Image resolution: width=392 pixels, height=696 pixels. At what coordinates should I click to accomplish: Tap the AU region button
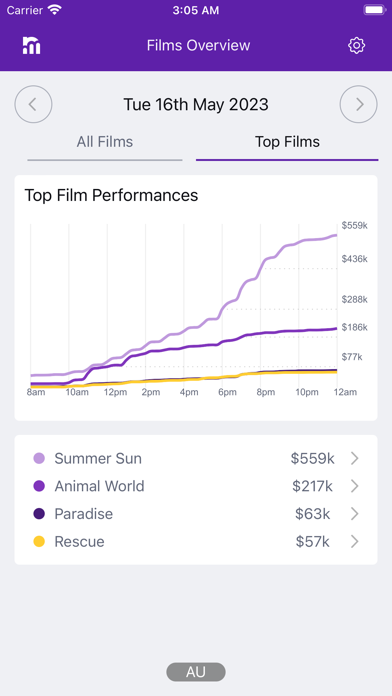coord(196,672)
